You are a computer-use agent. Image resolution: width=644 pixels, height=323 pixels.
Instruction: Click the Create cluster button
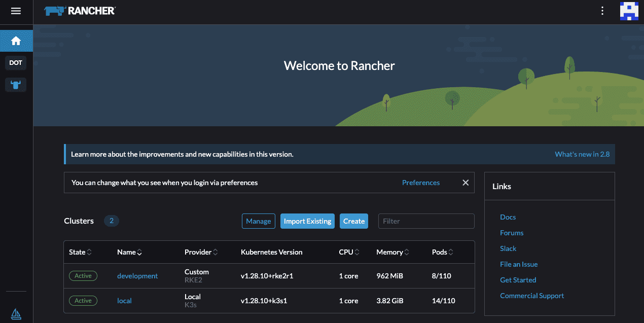[x=354, y=221]
